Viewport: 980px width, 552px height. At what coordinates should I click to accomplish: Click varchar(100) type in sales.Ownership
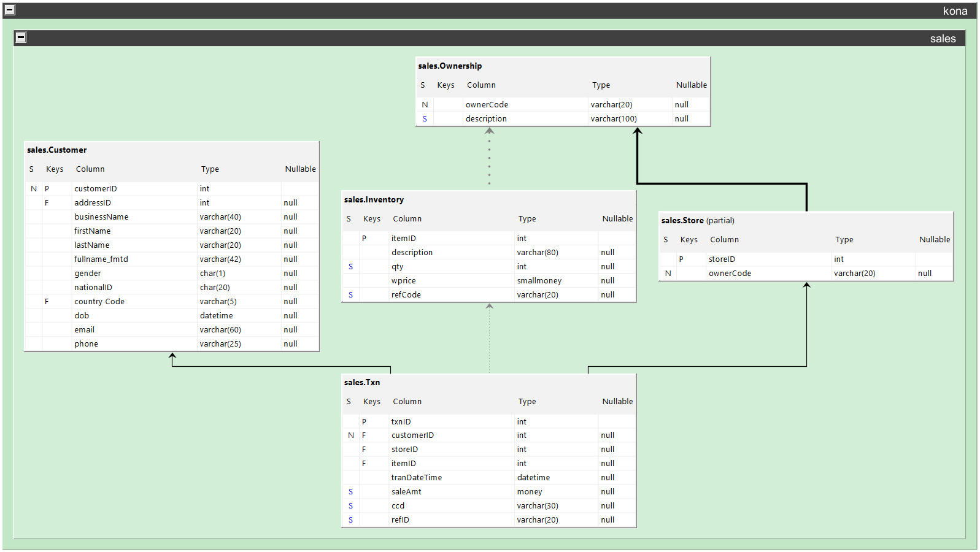(614, 118)
